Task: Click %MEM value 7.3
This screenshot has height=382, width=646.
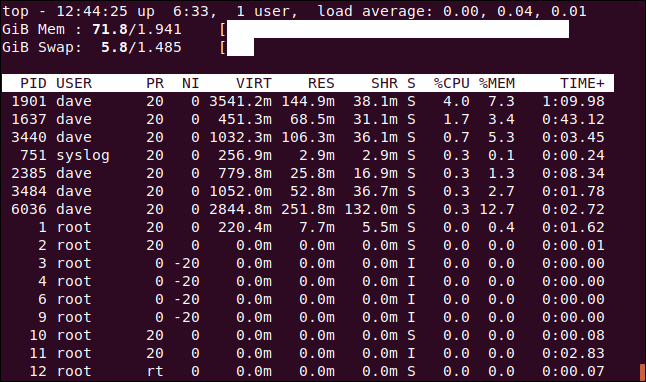Action: (x=501, y=101)
